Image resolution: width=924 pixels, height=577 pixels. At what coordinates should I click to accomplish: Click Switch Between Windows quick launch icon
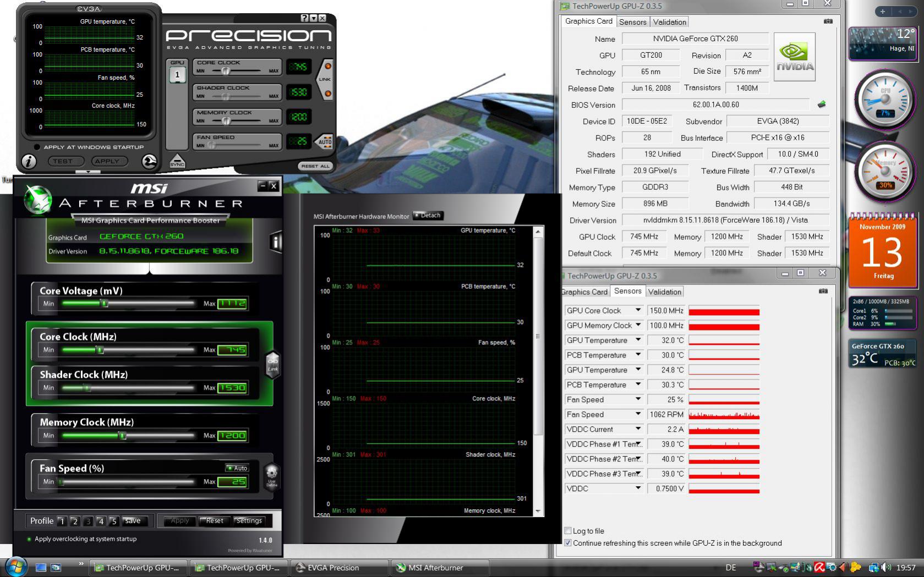click(56, 567)
